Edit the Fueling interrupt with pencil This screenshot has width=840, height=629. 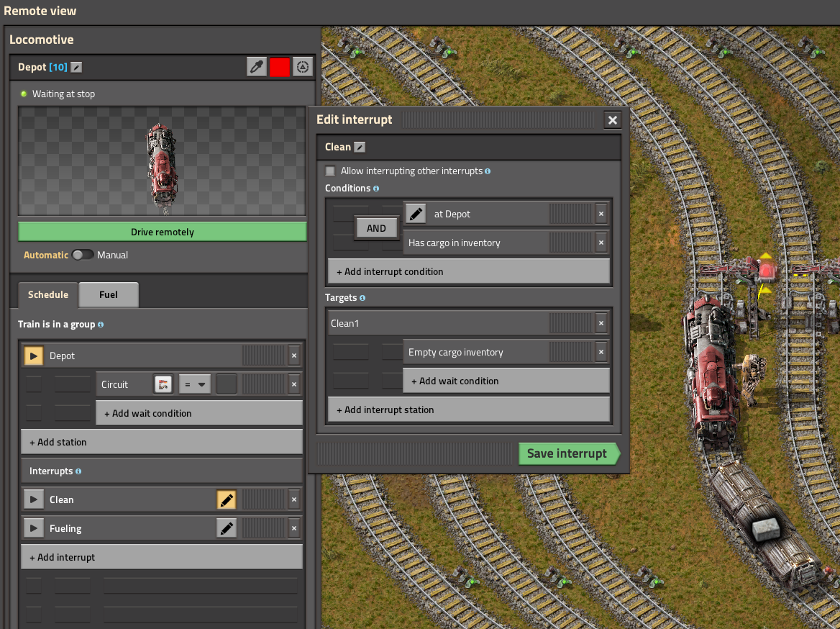pyautogui.click(x=227, y=529)
